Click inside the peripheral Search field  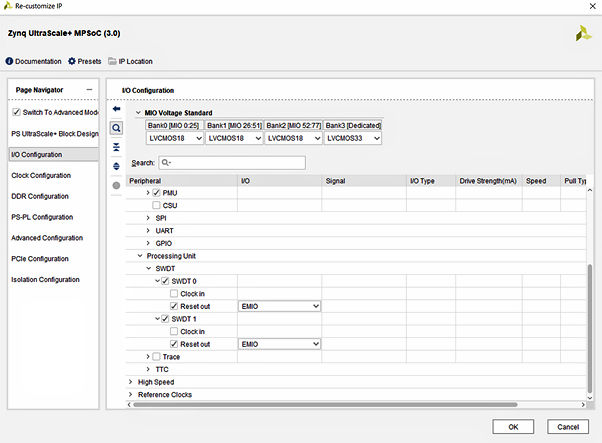pos(217,162)
